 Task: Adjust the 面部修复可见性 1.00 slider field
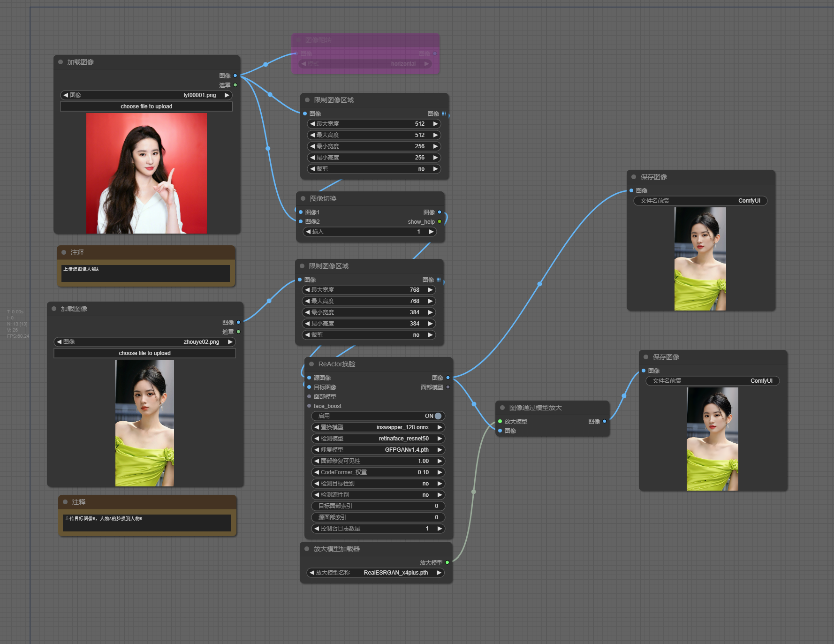[378, 461]
